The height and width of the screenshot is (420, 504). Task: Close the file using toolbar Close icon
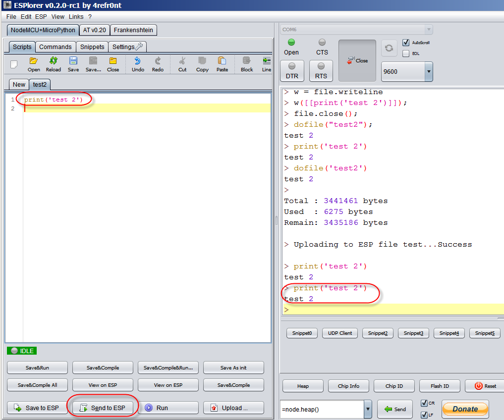click(113, 64)
